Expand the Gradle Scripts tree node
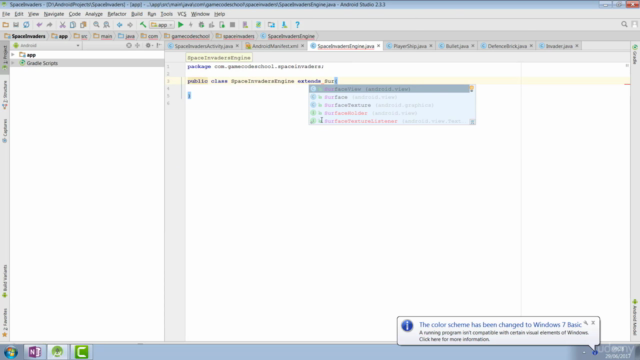 [x=13, y=63]
